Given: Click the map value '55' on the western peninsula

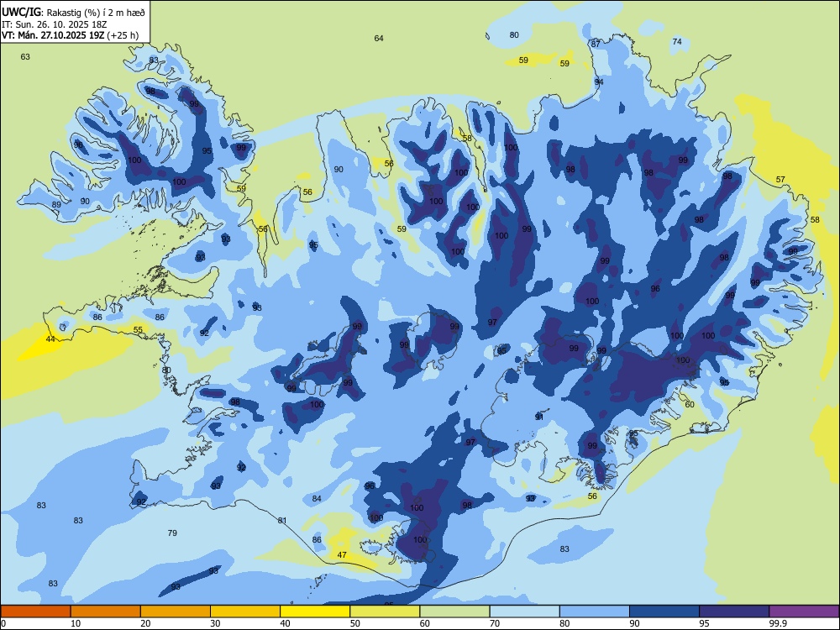Looking at the screenshot, I should click(138, 330).
